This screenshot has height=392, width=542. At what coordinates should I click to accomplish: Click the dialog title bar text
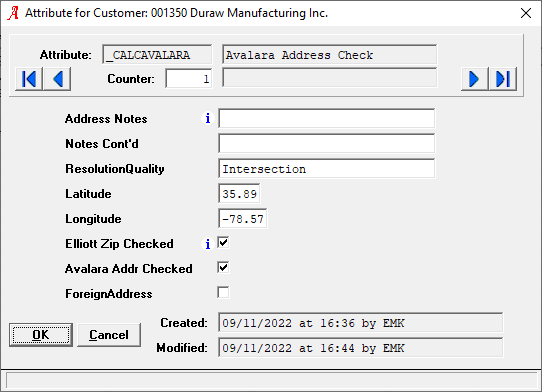[176, 13]
